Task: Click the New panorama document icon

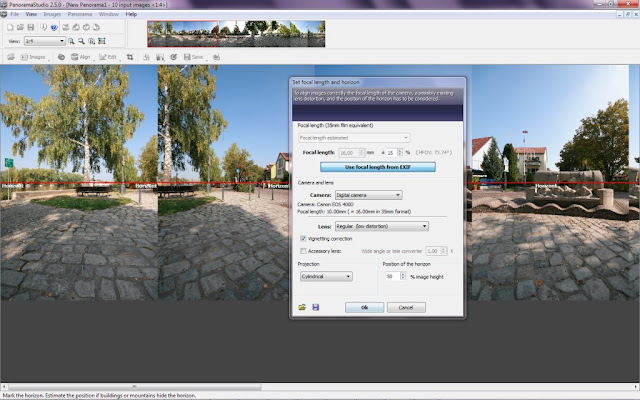Action: click(10, 27)
